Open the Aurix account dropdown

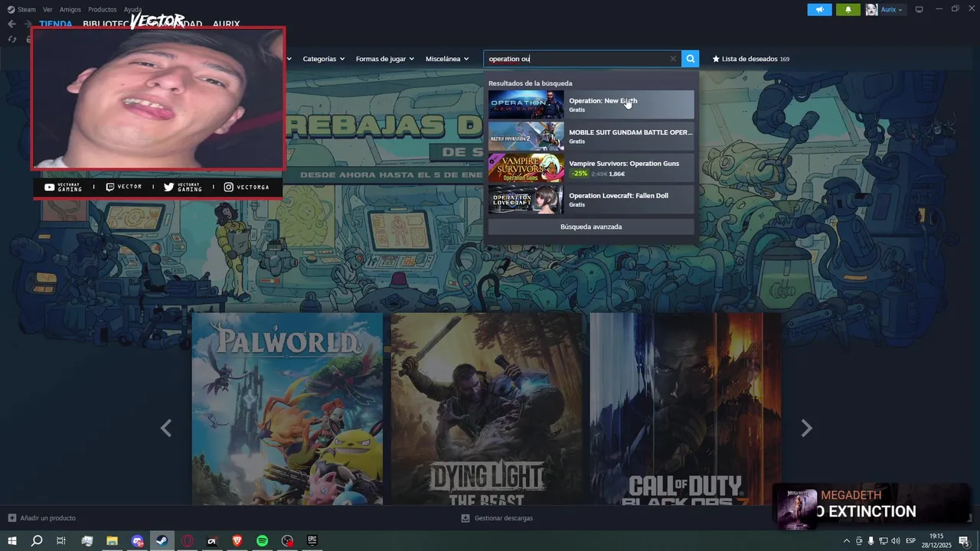(x=892, y=10)
